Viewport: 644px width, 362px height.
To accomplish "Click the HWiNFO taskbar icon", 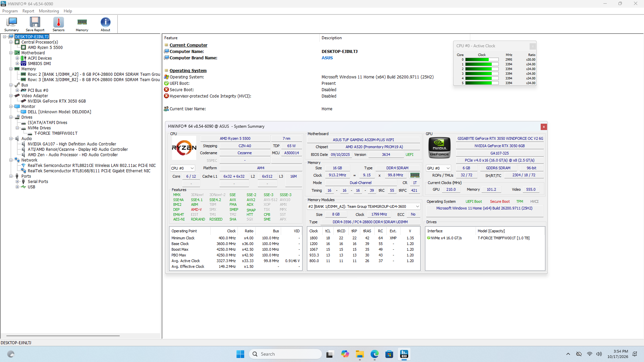I will pos(404,354).
